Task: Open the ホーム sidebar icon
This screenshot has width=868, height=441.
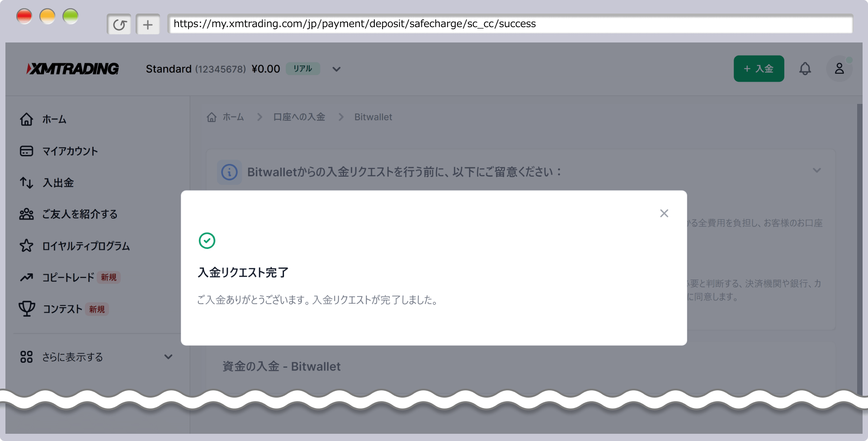Action: (x=26, y=119)
